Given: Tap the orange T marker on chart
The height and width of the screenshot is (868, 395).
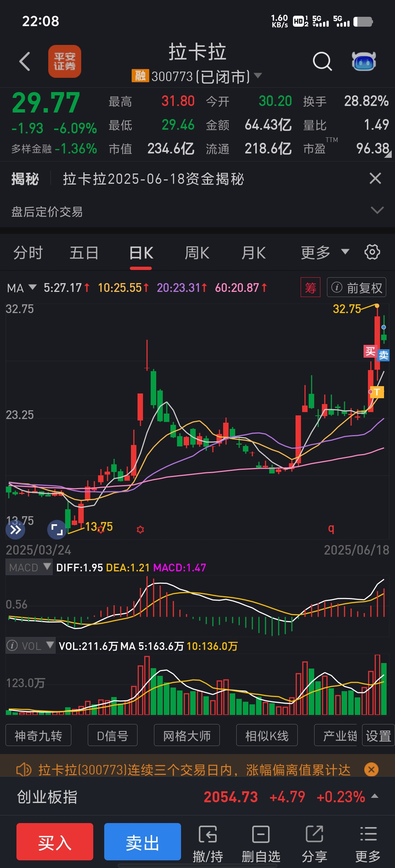Looking at the screenshot, I should [x=377, y=392].
